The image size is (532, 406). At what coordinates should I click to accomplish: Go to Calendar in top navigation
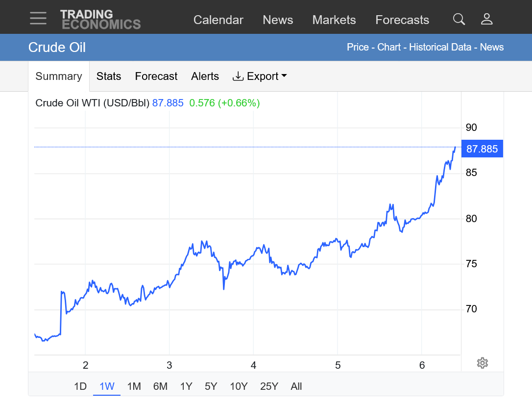pos(218,20)
